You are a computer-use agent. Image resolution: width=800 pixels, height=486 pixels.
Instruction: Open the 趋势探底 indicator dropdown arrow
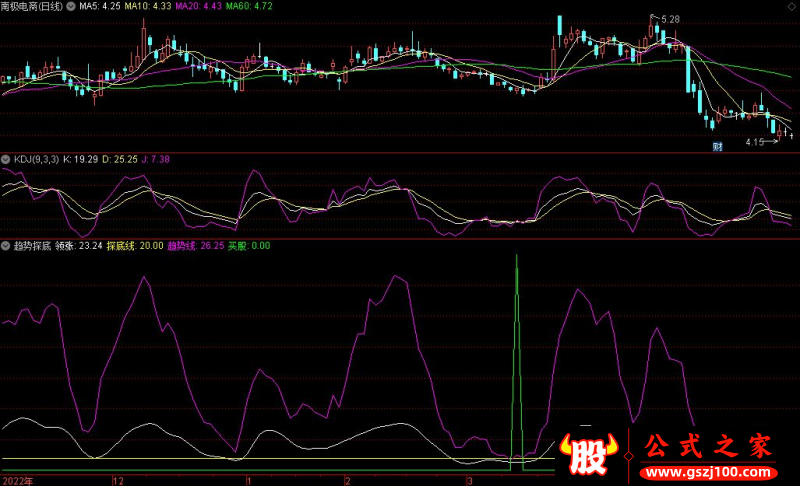pyautogui.click(x=6, y=245)
